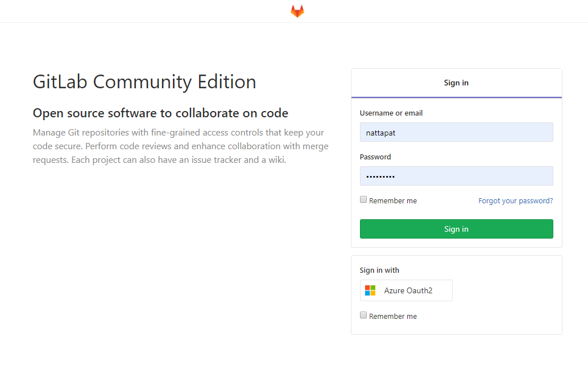
Task: Enable the Remember me checkbox below Password
Action: tap(363, 199)
